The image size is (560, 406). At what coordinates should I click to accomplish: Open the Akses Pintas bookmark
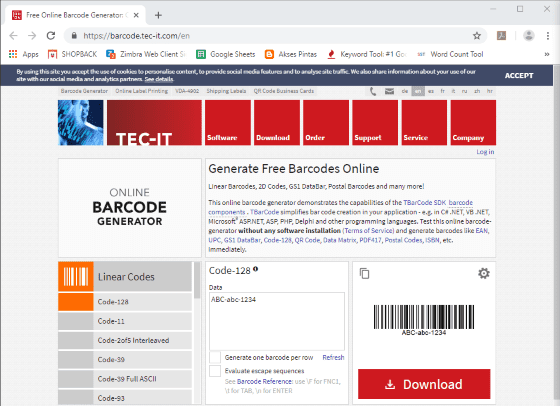291,54
